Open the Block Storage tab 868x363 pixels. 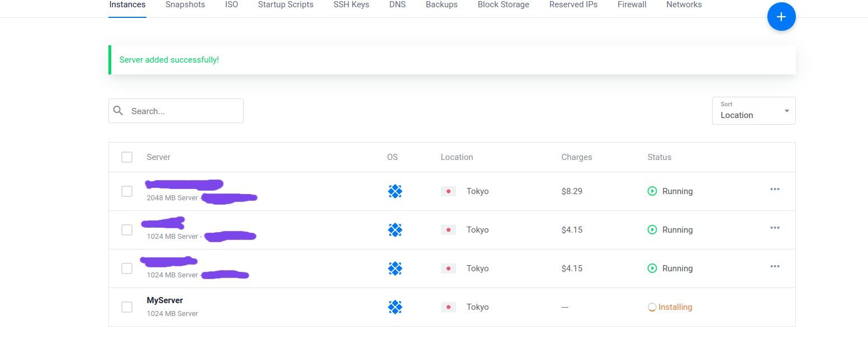pos(503,5)
